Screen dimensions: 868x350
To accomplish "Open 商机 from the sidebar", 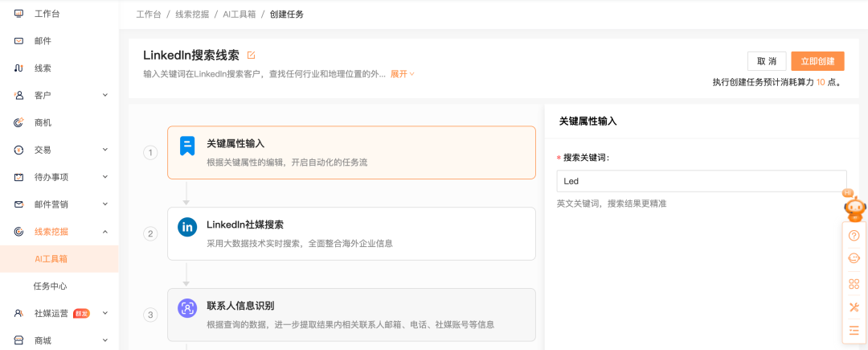I will click(x=43, y=123).
